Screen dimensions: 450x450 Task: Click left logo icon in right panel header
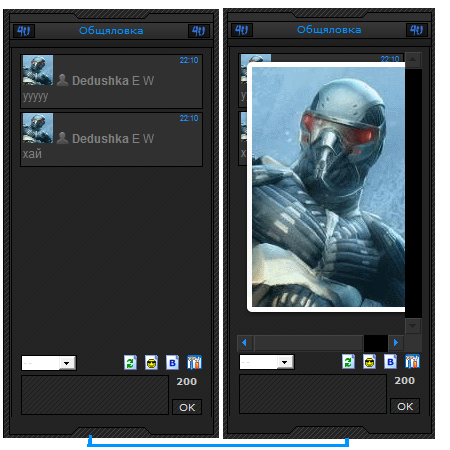[x=242, y=30]
